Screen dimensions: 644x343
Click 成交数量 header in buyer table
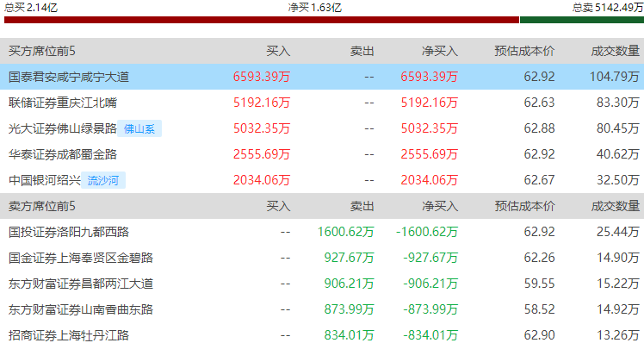(616, 51)
